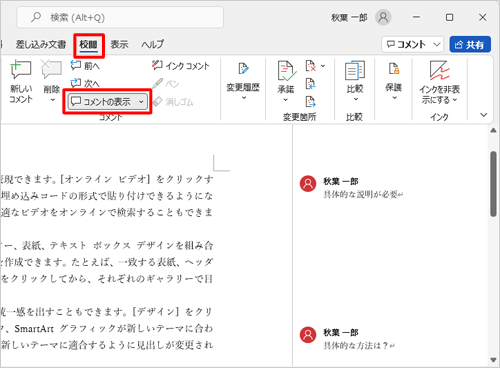
Task: Click the user name 秋葉 一郎 in title bar
Action: pos(349,17)
